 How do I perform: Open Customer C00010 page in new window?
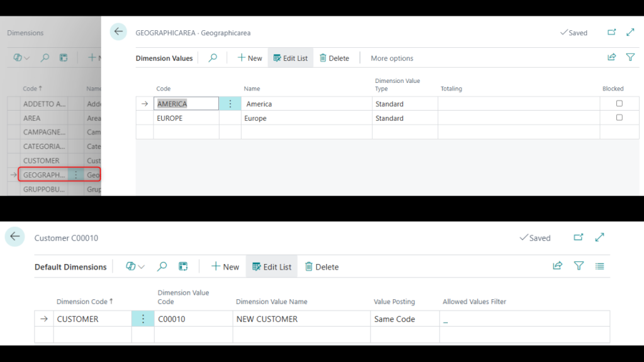point(578,238)
